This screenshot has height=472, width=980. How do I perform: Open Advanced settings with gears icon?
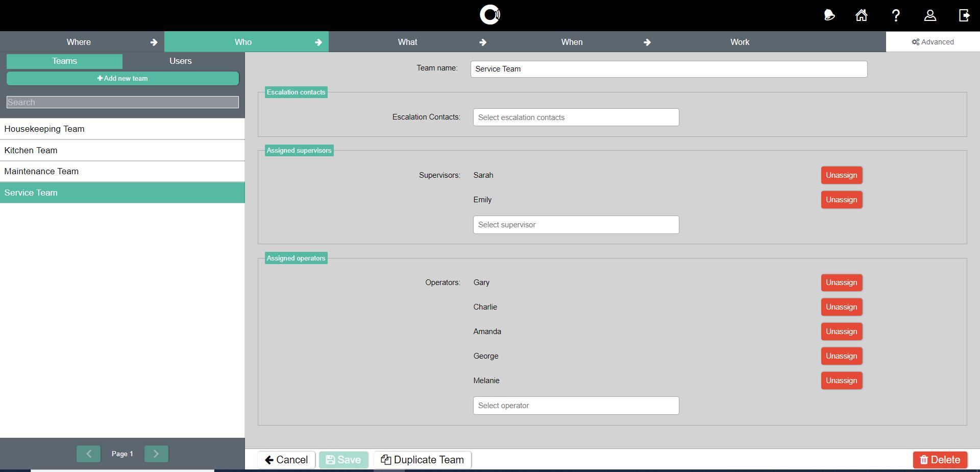pos(933,42)
